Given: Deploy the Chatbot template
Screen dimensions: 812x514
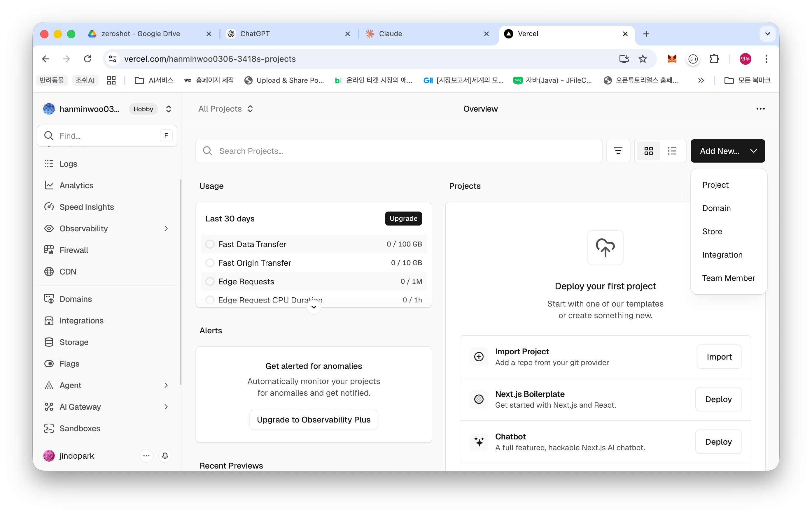Looking at the screenshot, I should [718, 441].
